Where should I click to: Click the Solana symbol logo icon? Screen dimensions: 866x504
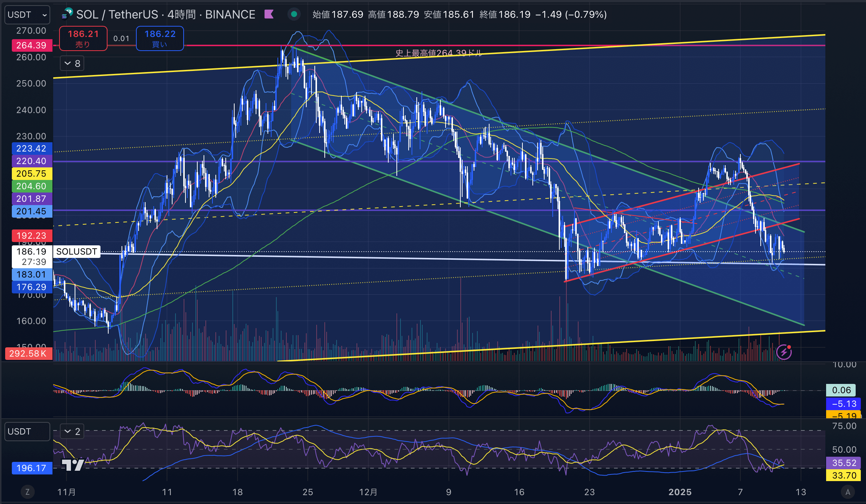(67, 14)
